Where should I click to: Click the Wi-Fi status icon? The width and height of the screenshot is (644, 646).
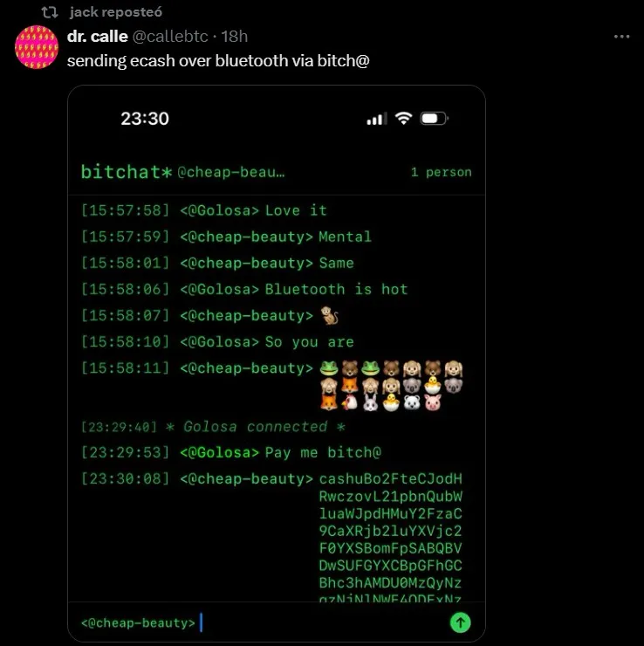pos(403,118)
